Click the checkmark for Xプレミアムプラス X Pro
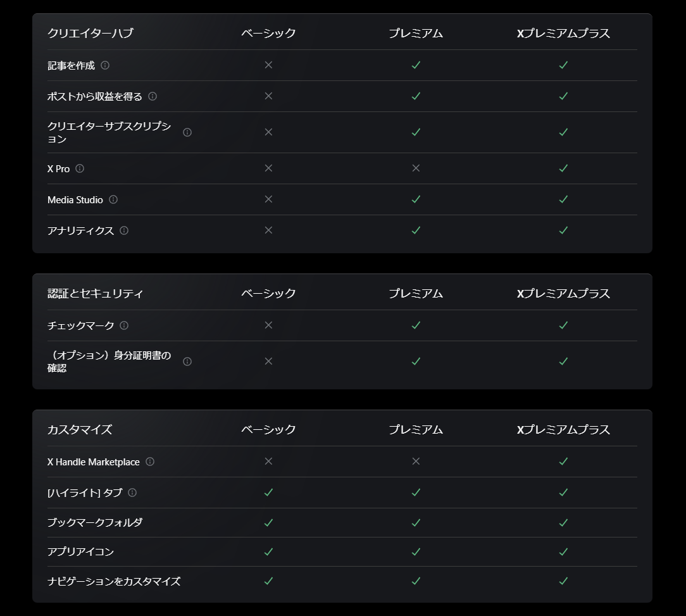Viewport: 686px width, 616px height. (563, 168)
